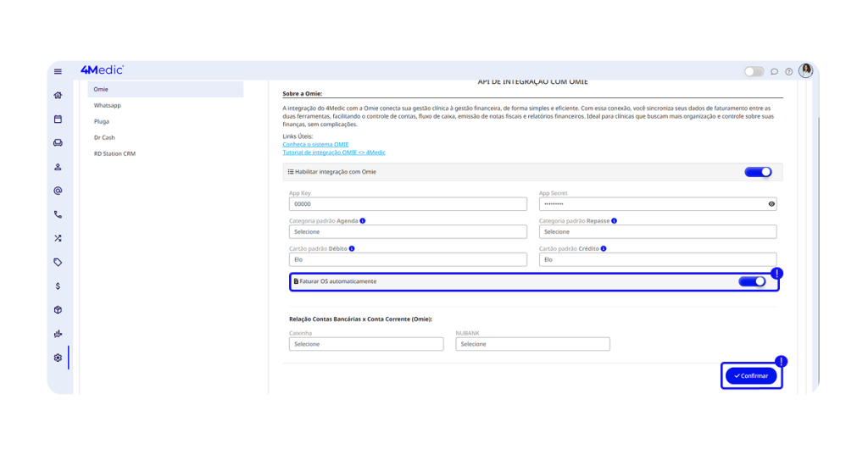Open the NUBANK account dropdown
Screen dimensions: 868x455
(532, 344)
